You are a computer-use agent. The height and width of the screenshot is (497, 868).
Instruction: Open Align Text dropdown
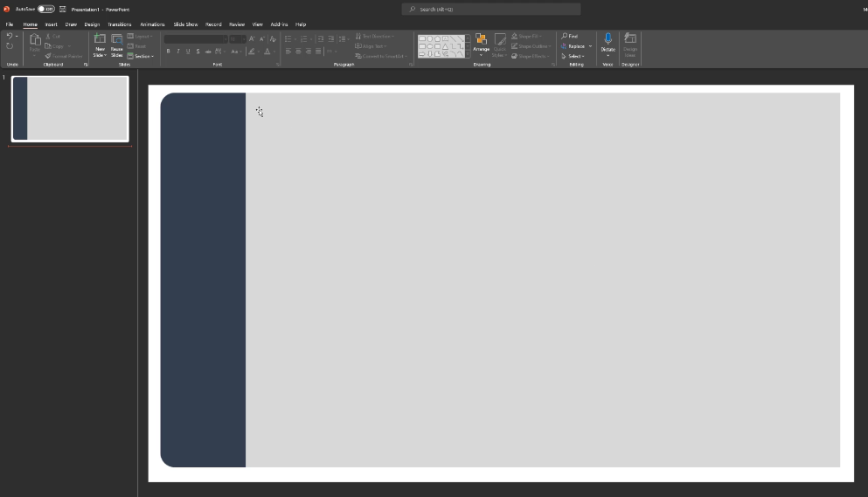tap(371, 46)
